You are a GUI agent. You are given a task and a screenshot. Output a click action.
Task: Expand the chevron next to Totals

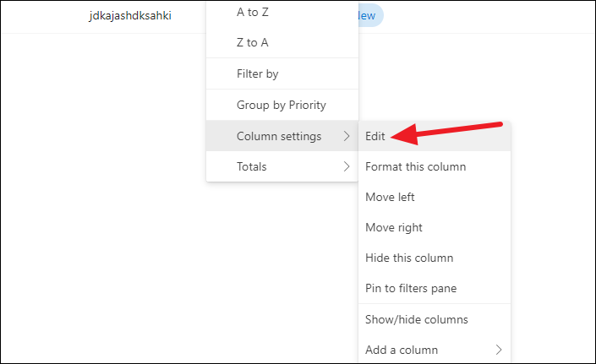coord(346,166)
